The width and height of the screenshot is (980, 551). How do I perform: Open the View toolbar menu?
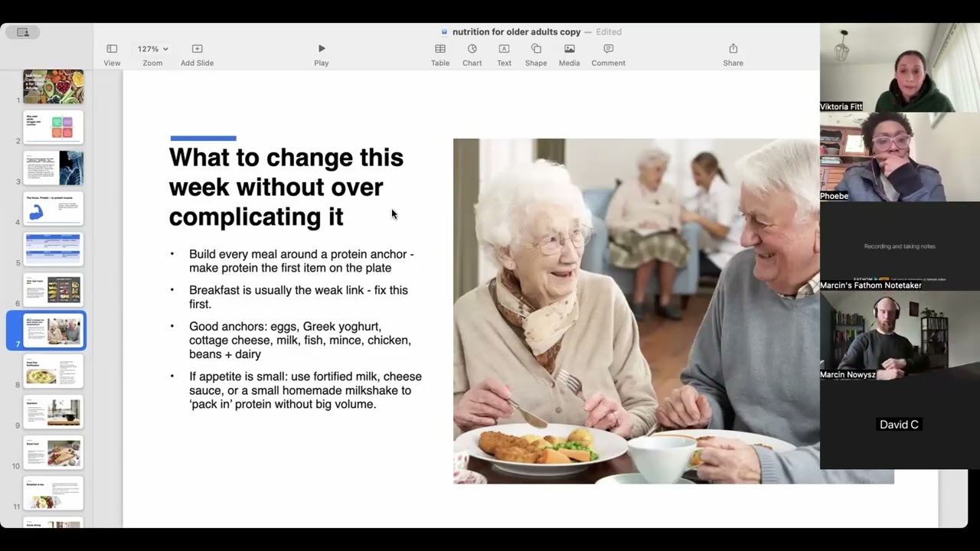[112, 54]
